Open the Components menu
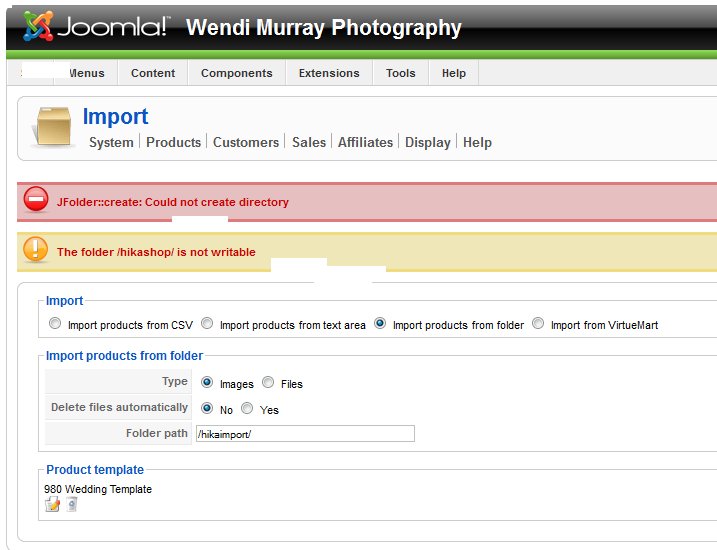The image size is (717, 550). 236,73
